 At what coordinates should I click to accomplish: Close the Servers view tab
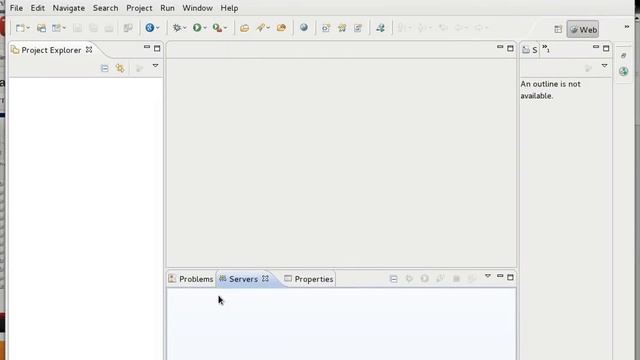point(265,278)
